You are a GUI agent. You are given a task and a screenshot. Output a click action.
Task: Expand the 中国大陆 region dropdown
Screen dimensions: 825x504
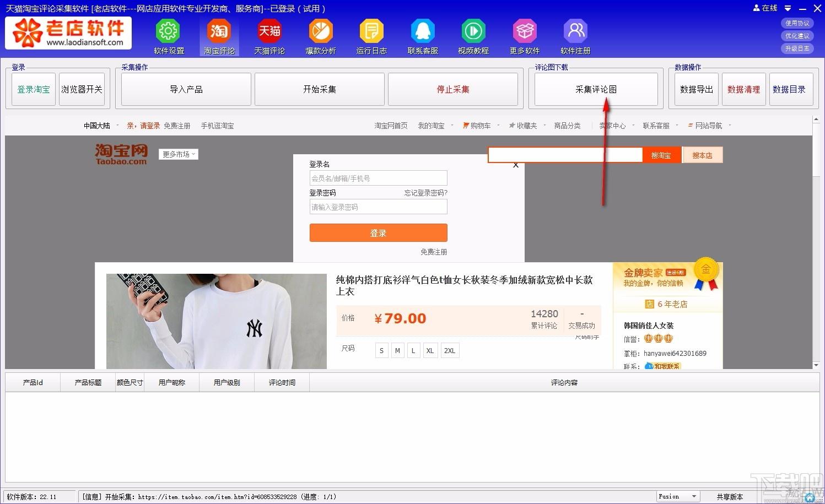tap(101, 126)
